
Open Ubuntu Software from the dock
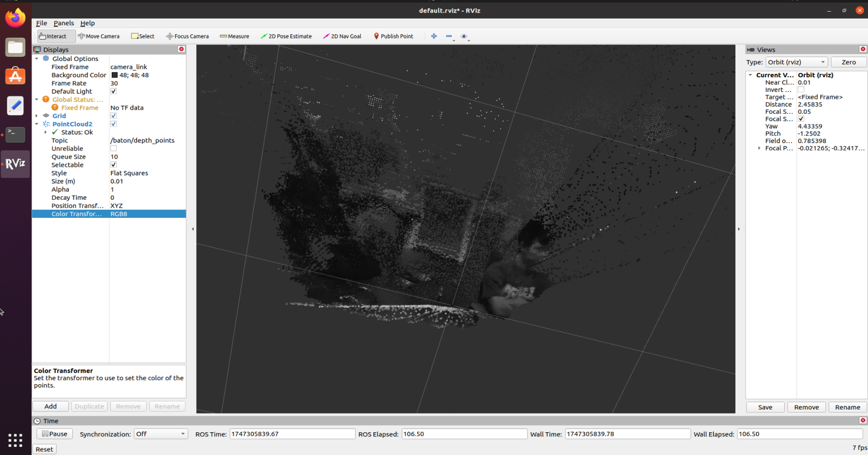pos(15,76)
